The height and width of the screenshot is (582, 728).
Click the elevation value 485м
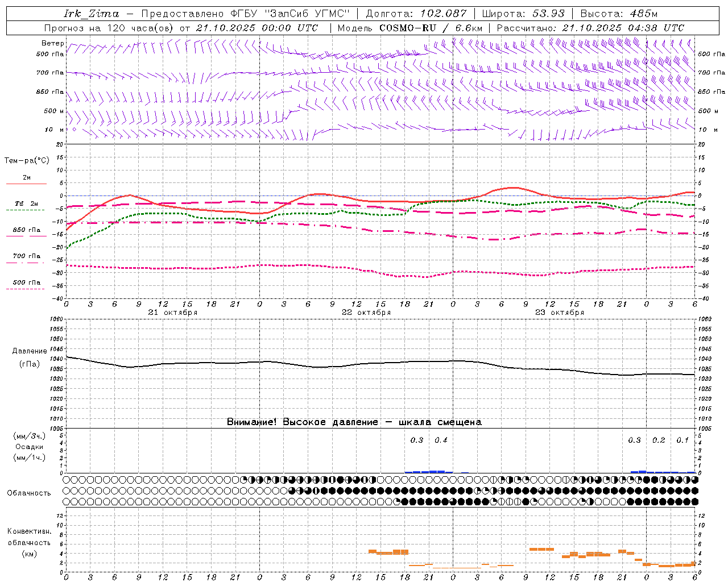click(643, 14)
